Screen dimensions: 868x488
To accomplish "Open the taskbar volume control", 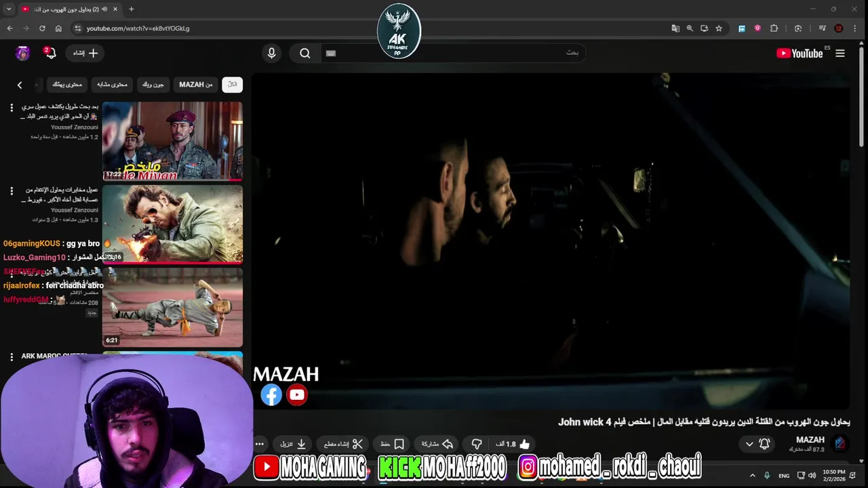I will (x=812, y=476).
